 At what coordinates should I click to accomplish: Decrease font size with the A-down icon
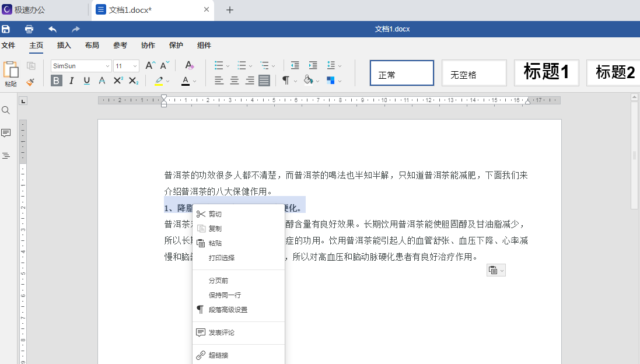coord(165,66)
